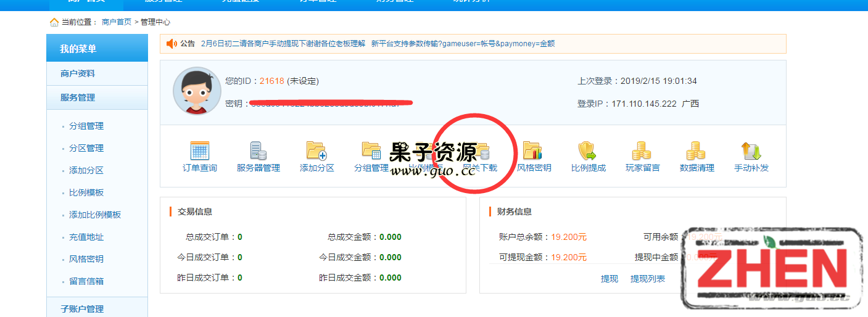
Task: Click the user avatar picture
Action: point(197,91)
